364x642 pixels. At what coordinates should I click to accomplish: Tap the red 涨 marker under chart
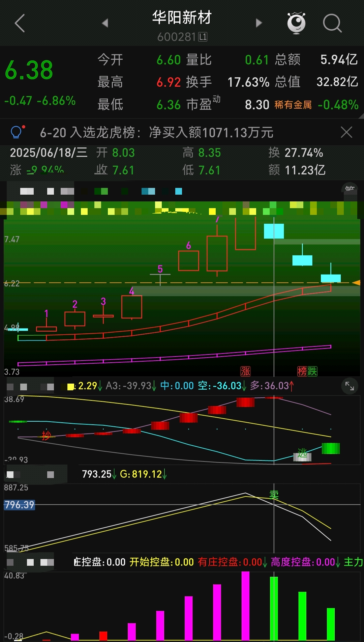(245, 371)
